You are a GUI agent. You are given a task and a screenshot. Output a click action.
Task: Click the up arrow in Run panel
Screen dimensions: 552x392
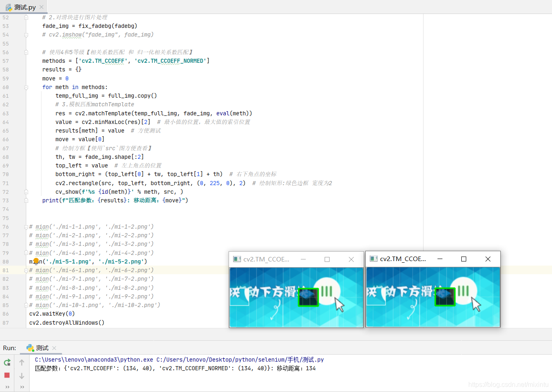[x=22, y=362]
